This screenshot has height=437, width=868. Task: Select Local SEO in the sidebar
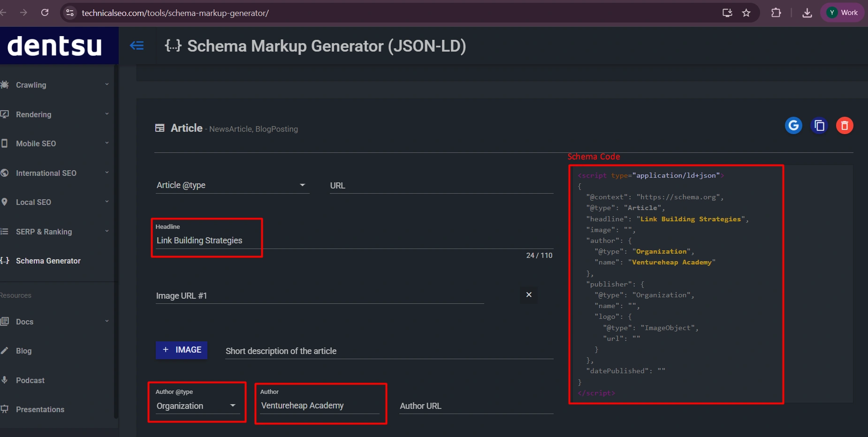pos(33,202)
